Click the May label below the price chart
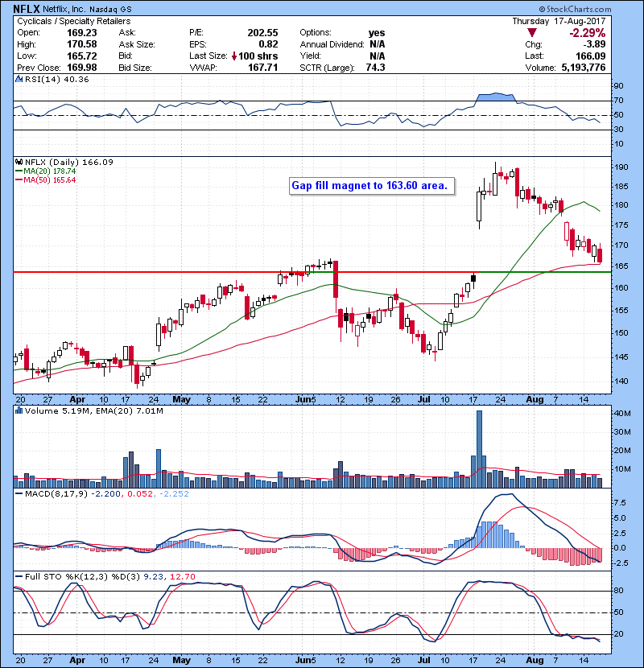This screenshot has height=668, width=644. click(x=181, y=400)
